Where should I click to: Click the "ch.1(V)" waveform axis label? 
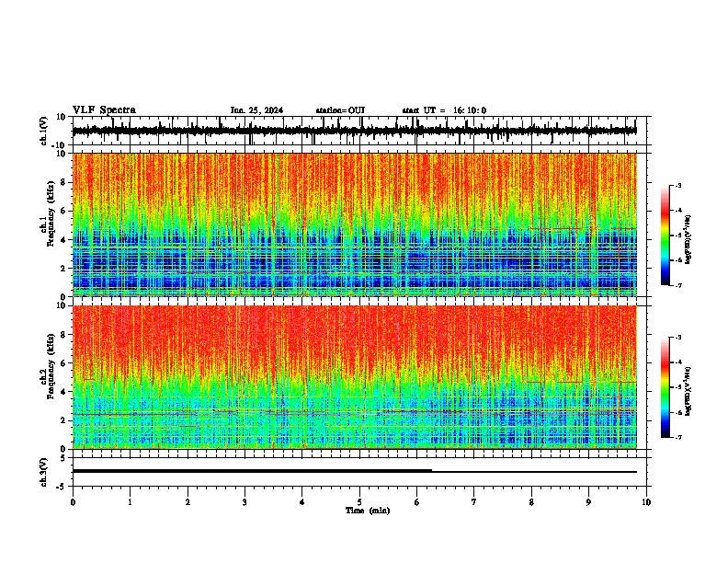click(x=44, y=131)
